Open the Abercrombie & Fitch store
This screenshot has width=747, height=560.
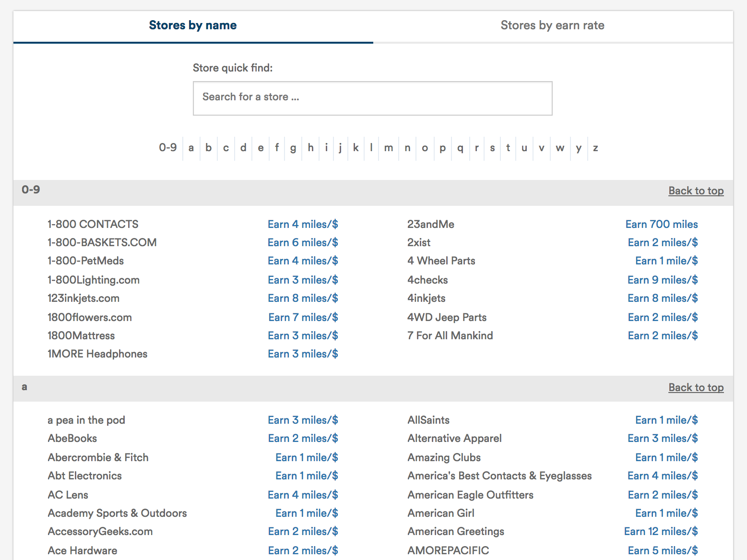click(x=98, y=457)
